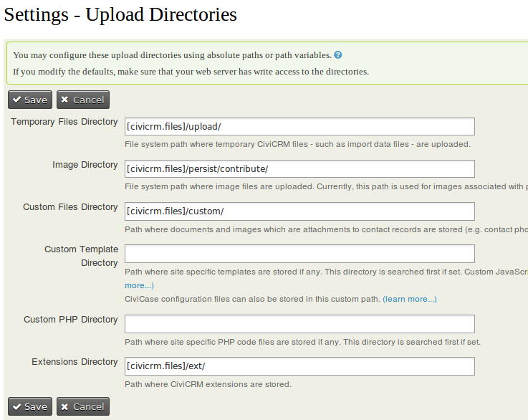
Task: Click the X icon on the top Cancel button
Action: (65, 100)
